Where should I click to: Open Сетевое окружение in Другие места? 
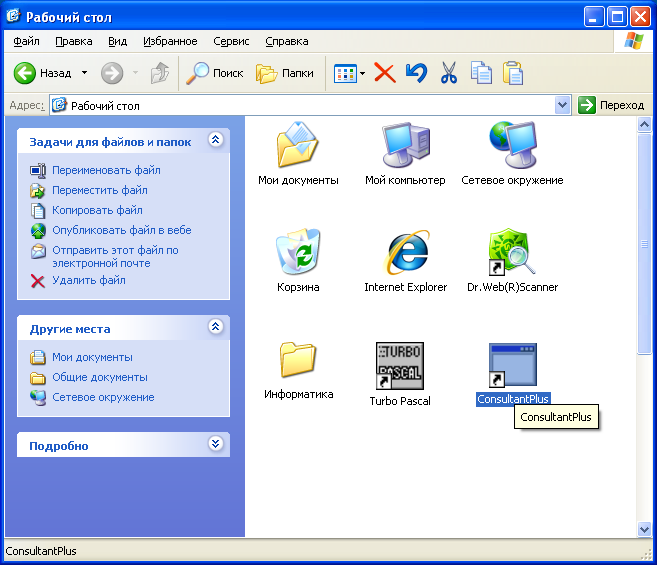tap(103, 397)
